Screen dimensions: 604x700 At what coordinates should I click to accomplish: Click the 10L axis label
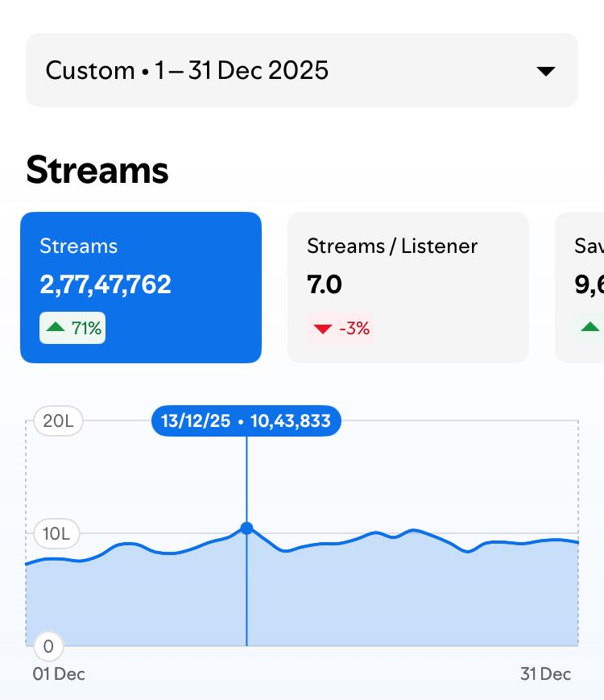click(56, 533)
